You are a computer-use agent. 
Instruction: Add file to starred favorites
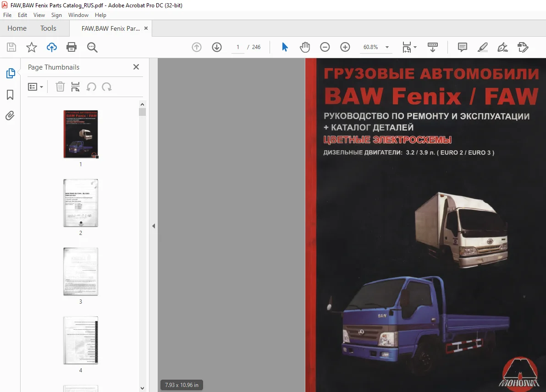(x=32, y=47)
